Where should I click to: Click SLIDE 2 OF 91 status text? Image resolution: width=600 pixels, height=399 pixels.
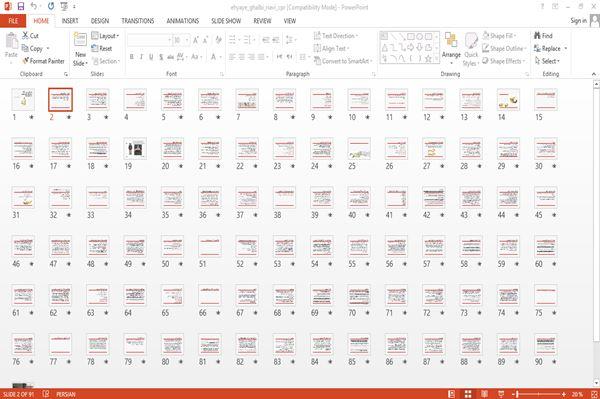coord(18,394)
